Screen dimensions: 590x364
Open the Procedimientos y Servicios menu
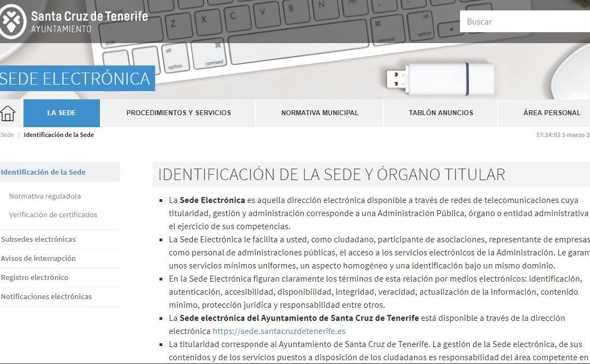pos(179,113)
